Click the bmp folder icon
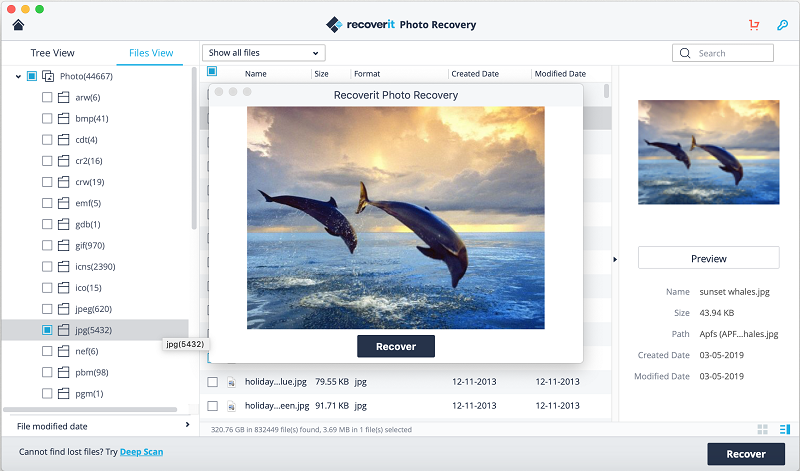The image size is (800, 471). 63,118
